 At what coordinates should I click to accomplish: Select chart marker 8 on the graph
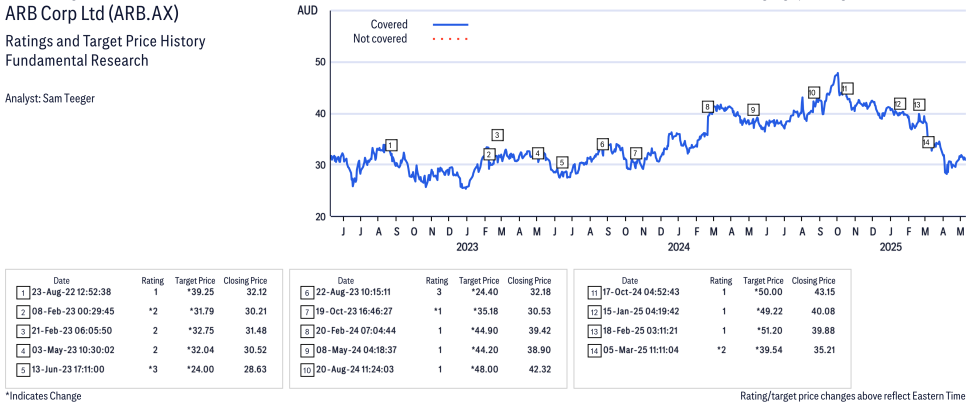[x=707, y=106]
